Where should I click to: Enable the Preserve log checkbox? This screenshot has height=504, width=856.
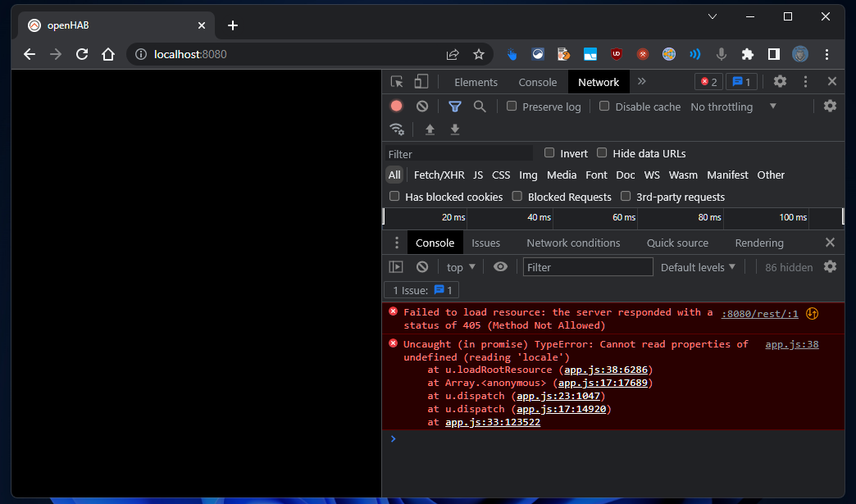512,107
